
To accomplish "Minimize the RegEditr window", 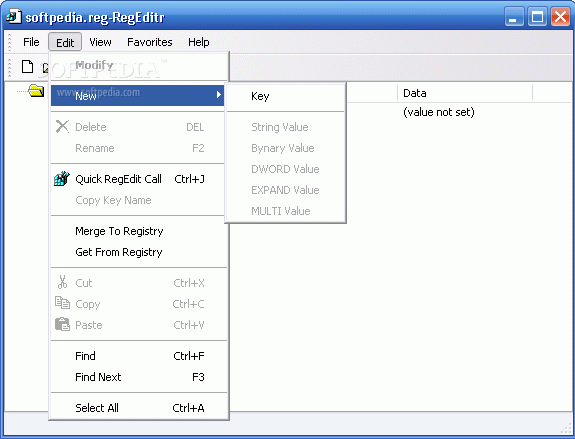I will (x=514, y=17).
